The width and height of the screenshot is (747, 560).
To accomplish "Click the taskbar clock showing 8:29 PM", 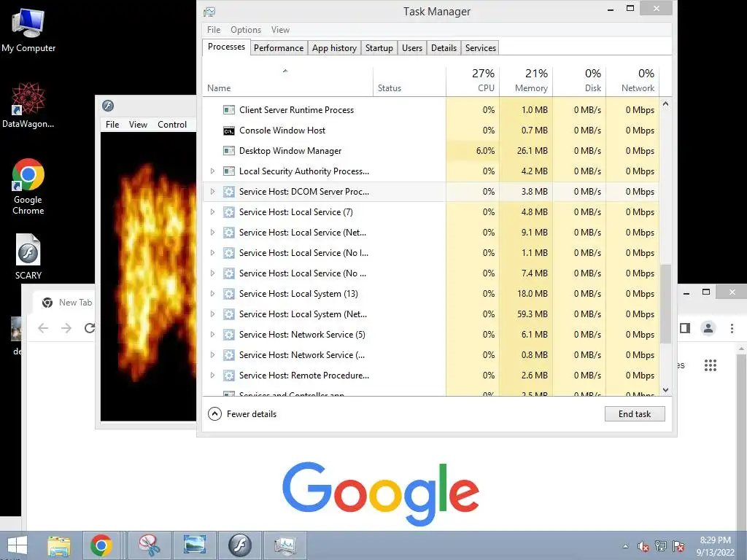I will (715, 546).
